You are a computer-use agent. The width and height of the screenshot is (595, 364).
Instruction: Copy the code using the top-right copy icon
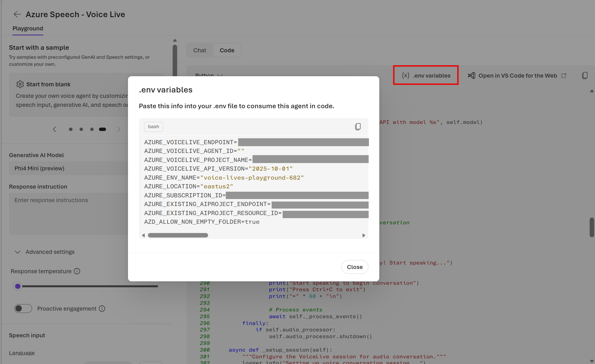585,75
